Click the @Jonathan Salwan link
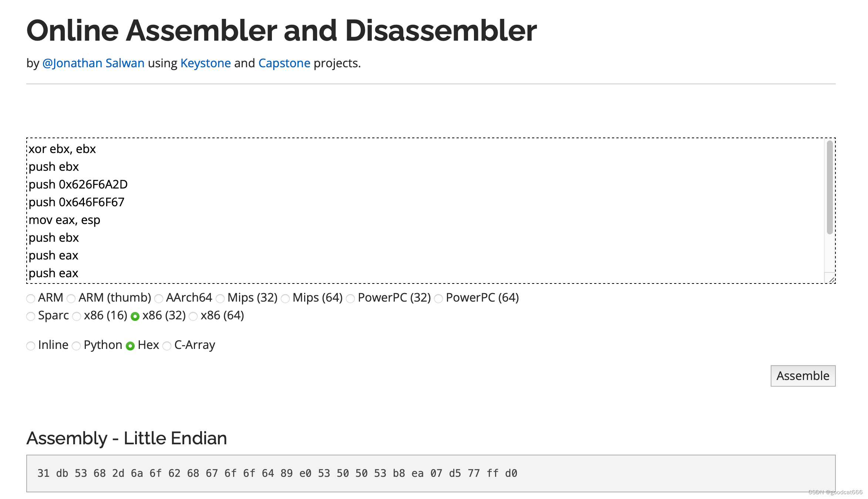Screen dimensions: 868x499 (93, 62)
